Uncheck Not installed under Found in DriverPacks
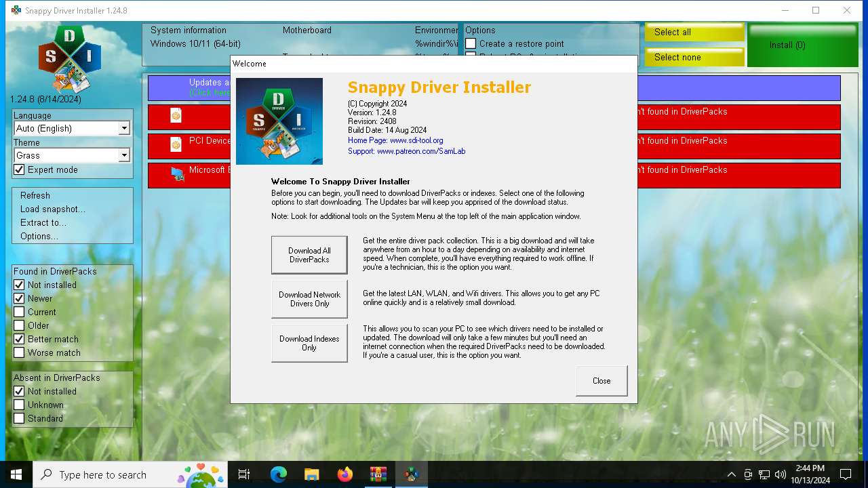 [x=19, y=285]
